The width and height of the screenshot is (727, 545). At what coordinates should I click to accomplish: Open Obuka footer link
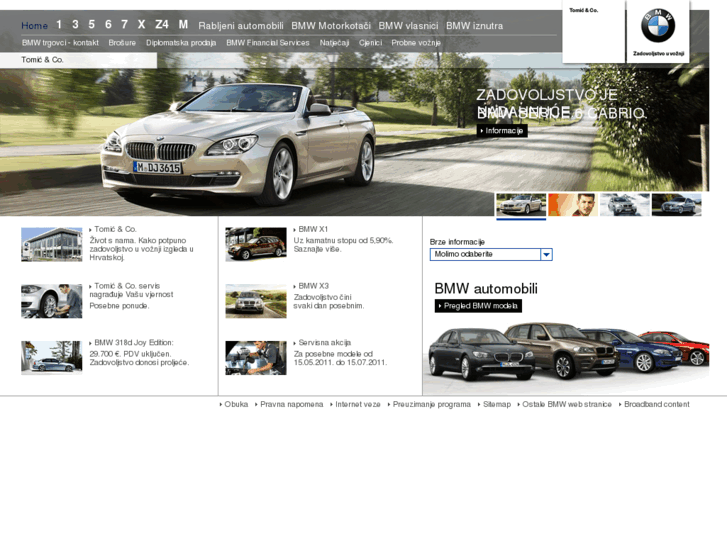(x=234, y=404)
